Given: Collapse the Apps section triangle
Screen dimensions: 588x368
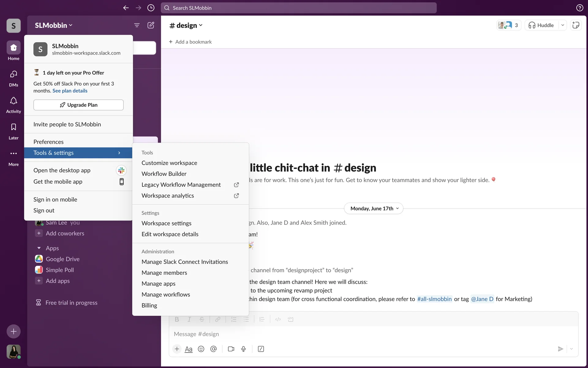Looking at the screenshot, I should [39, 248].
